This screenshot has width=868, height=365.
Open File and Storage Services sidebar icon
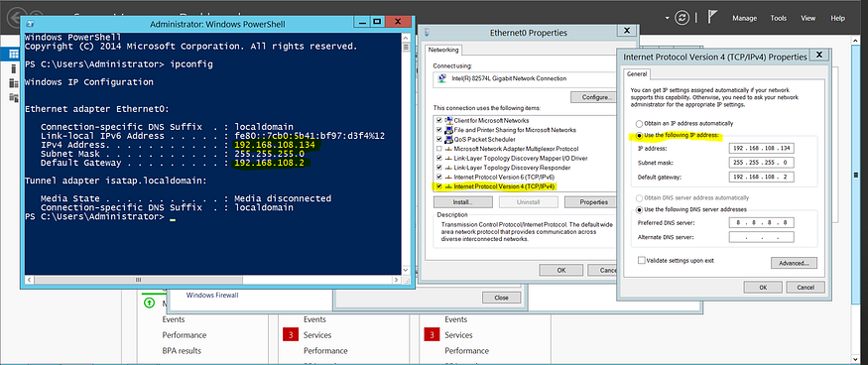(x=13, y=97)
